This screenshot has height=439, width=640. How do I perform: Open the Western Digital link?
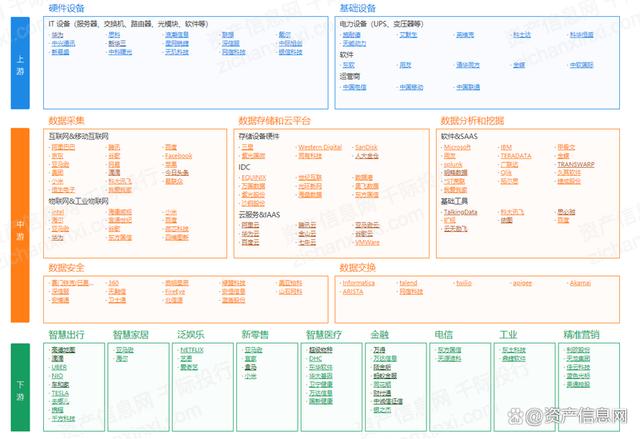(320, 147)
